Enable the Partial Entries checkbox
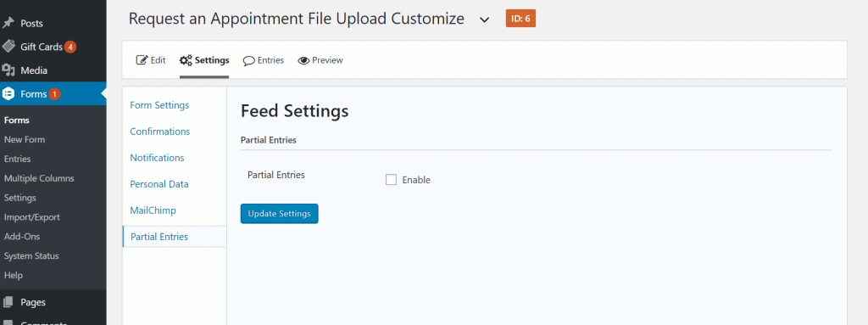The width and height of the screenshot is (868, 325). tap(392, 180)
